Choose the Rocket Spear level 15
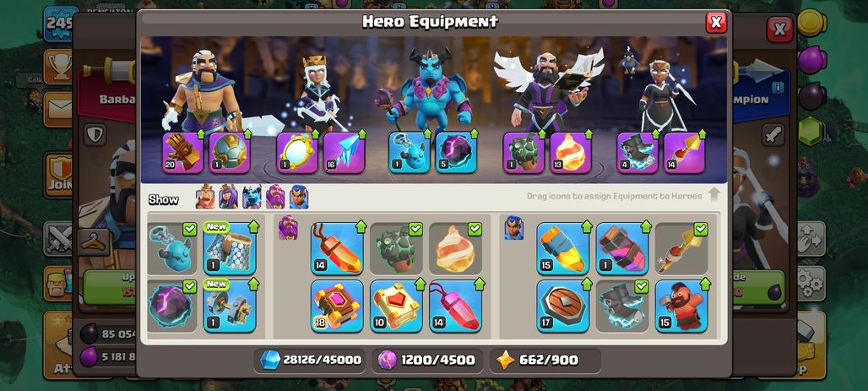The image size is (868, 391). 563,248
